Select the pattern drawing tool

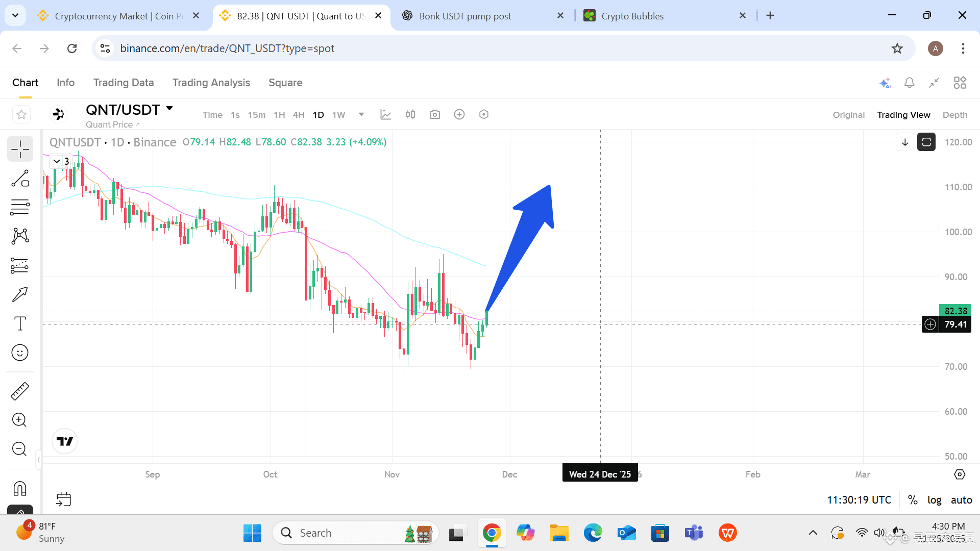click(x=20, y=236)
